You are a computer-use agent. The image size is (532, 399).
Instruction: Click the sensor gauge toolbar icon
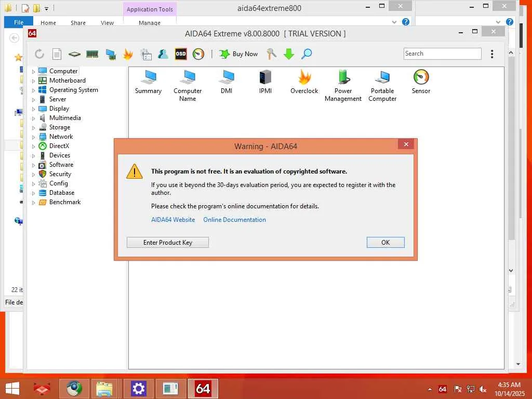click(x=198, y=54)
